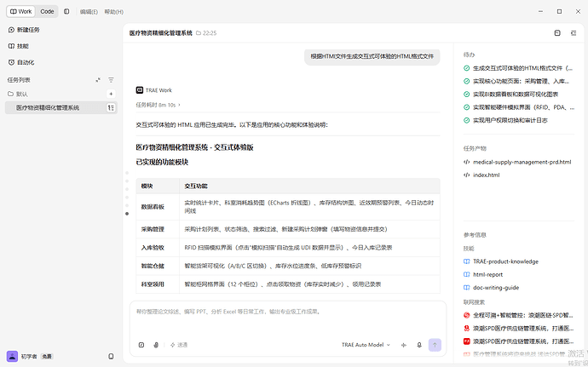Screen dimensions: 588x367
Task: Click the TRAE Work avatar icon
Action: 140,90
